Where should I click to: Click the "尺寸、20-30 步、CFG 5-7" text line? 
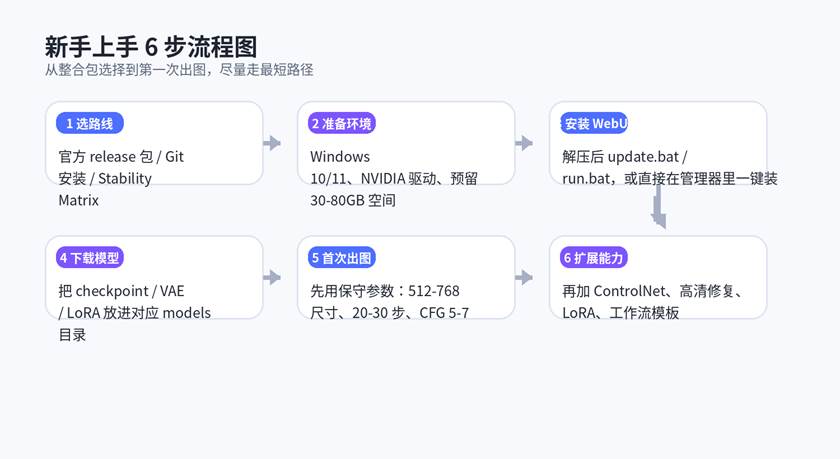[389, 313]
